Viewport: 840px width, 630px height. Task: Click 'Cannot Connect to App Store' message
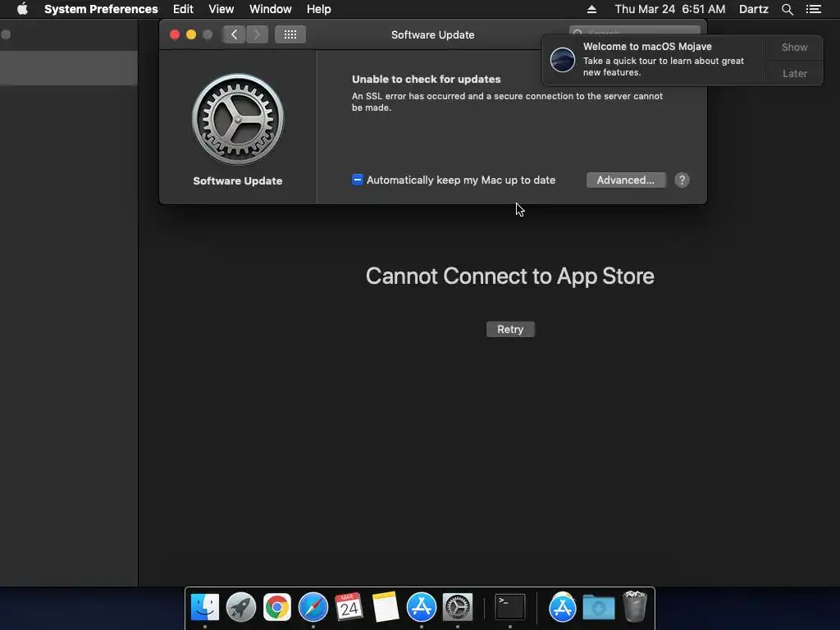coord(510,276)
